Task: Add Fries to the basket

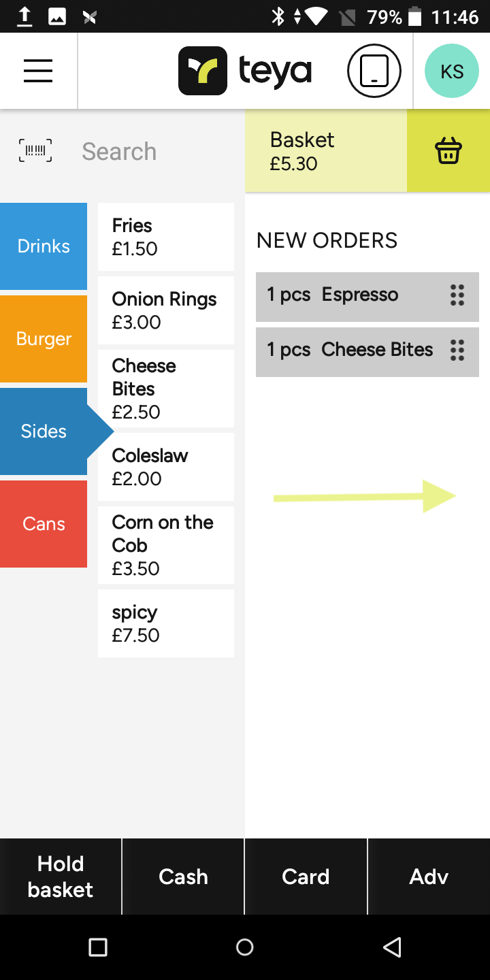Action: coord(166,237)
